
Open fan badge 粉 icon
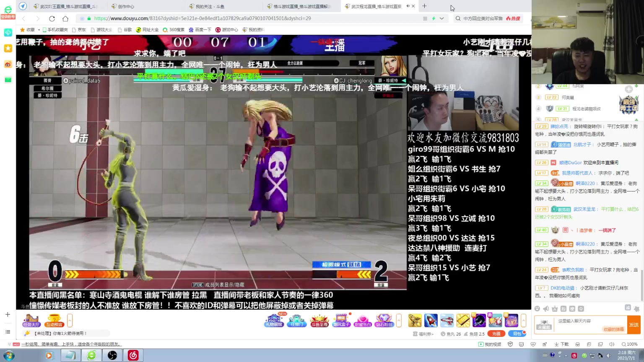563,309
